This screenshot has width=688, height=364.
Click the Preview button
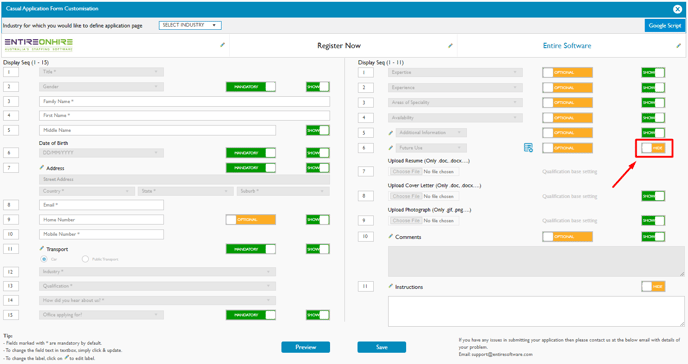(x=305, y=347)
